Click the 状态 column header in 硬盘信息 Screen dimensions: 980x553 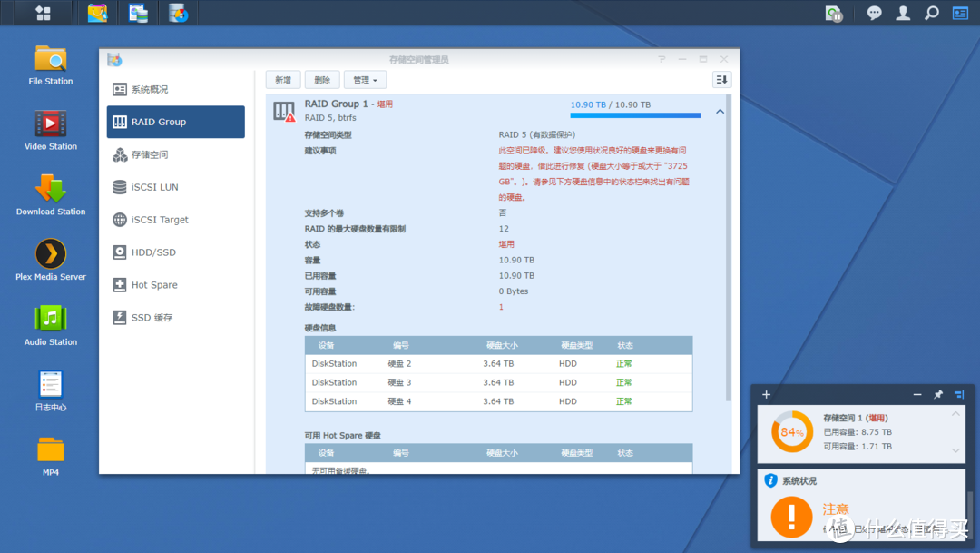pos(625,345)
